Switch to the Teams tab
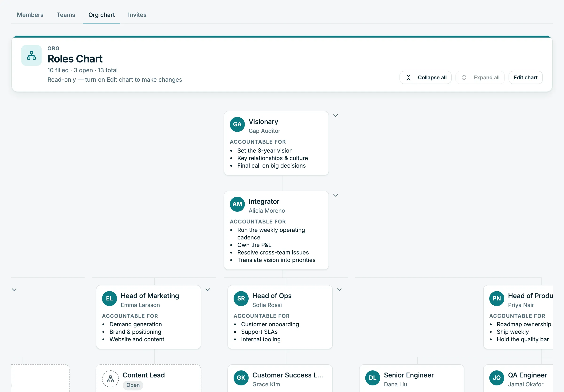This screenshot has width=564, height=392. click(66, 15)
